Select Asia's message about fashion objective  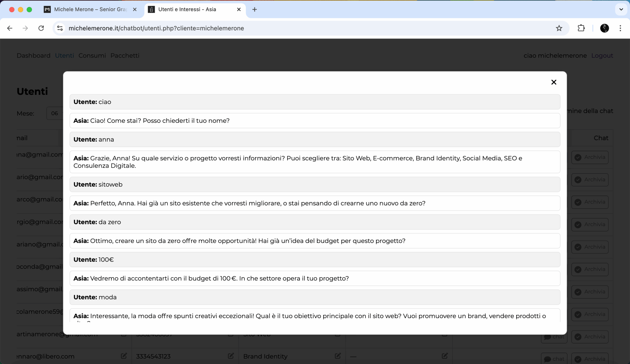point(315,316)
